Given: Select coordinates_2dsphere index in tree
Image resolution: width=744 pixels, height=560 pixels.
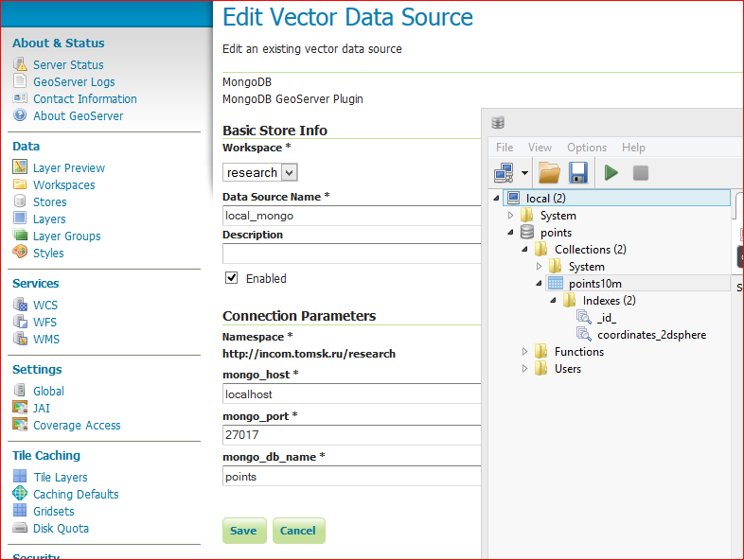Looking at the screenshot, I should pos(651,335).
